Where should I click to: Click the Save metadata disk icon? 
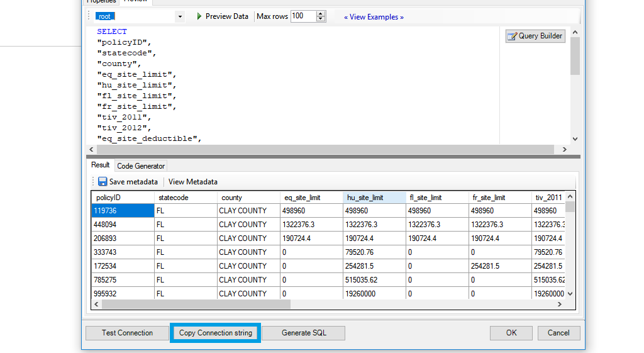pyautogui.click(x=103, y=182)
